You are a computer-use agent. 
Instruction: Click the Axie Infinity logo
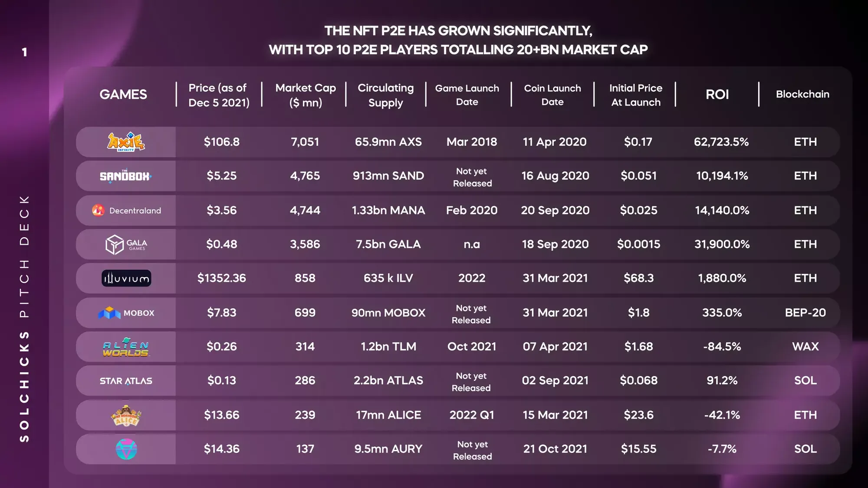click(126, 142)
